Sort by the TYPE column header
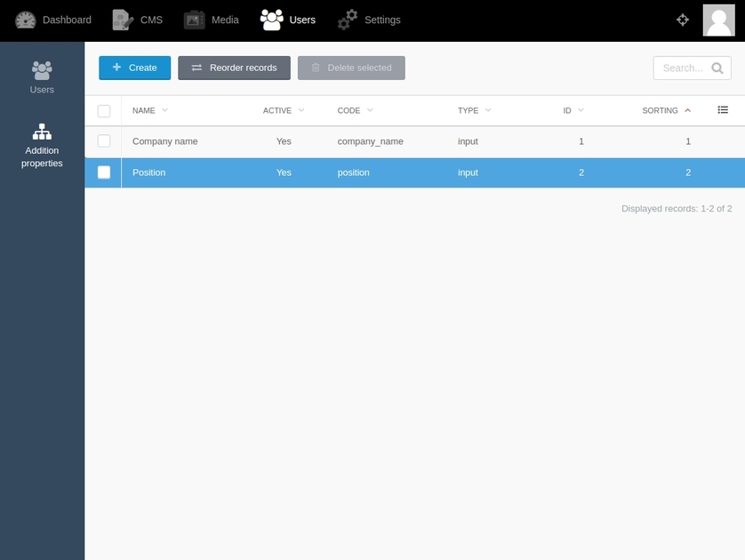This screenshot has height=560, width=745. pos(468,111)
